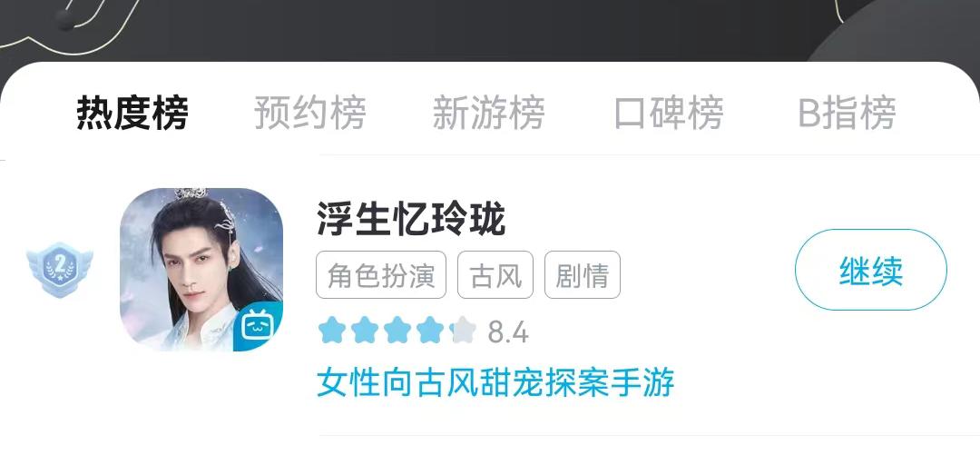
Task: Switch to the 热度榜 tab
Action: [132, 113]
